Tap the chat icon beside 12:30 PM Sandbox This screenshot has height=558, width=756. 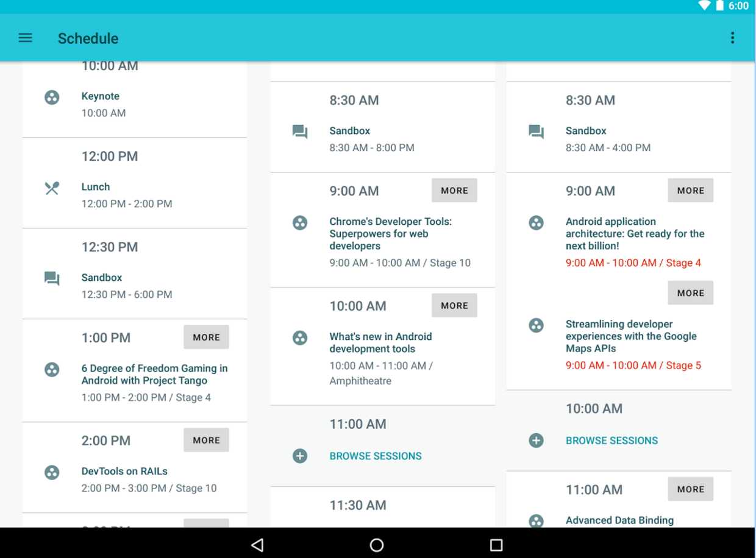click(x=52, y=279)
